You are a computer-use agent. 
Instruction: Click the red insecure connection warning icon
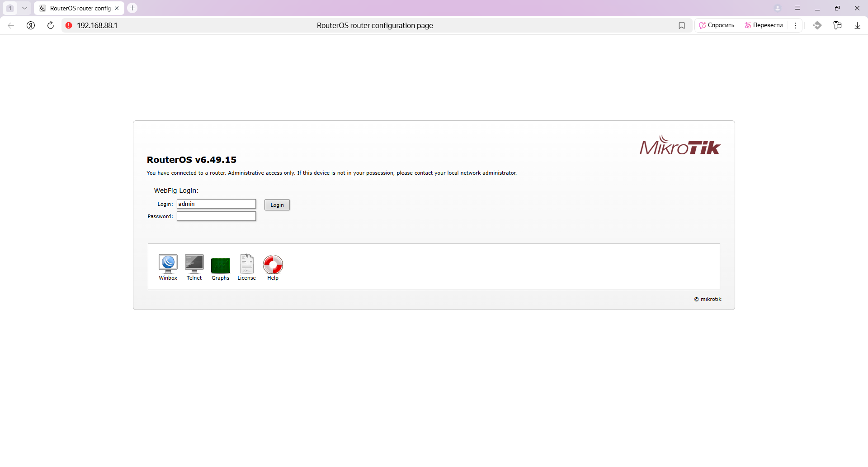pyautogui.click(x=69, y=25)
